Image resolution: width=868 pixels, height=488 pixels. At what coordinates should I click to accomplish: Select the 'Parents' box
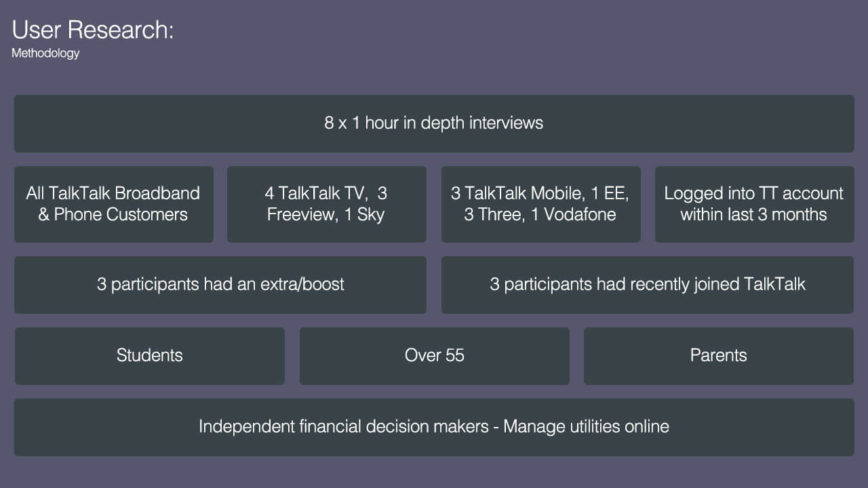point(718,355)
